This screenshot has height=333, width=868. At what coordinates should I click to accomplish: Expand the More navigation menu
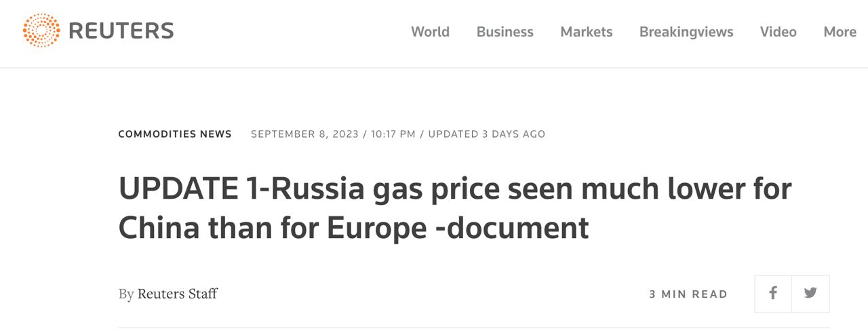[x=840, y=32]
